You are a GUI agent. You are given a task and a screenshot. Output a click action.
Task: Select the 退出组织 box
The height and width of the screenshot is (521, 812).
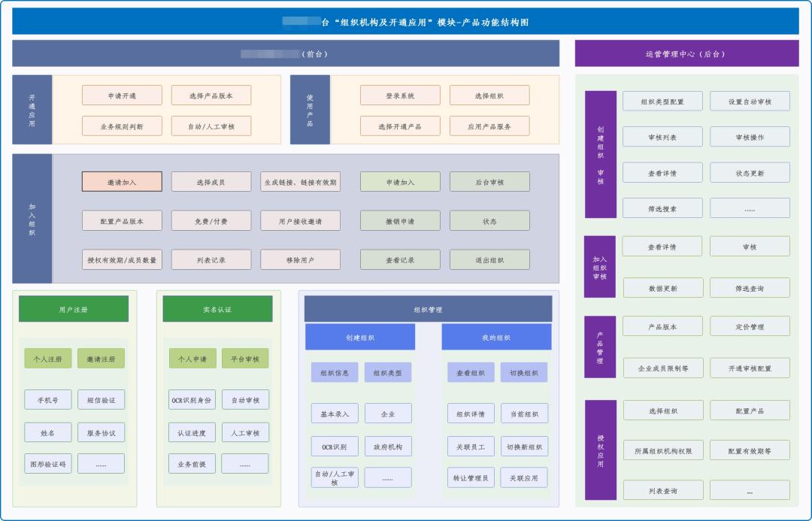pos(489,259)
